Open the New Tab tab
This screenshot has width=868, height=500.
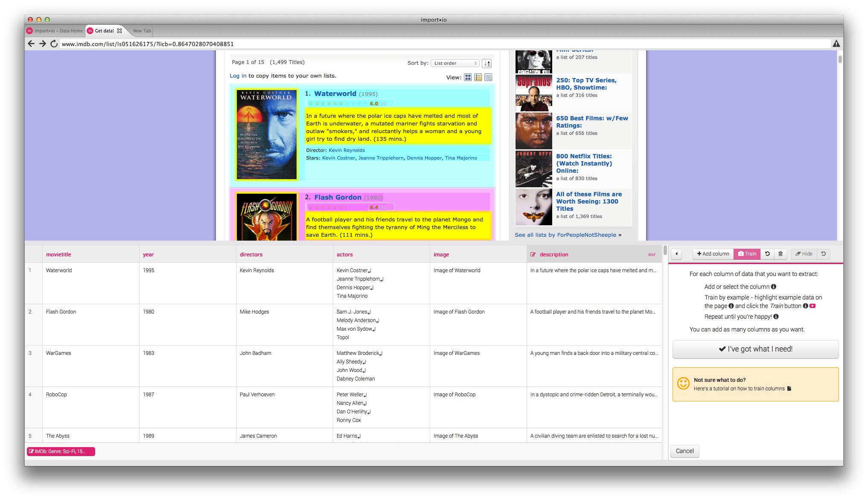[142, 31]
